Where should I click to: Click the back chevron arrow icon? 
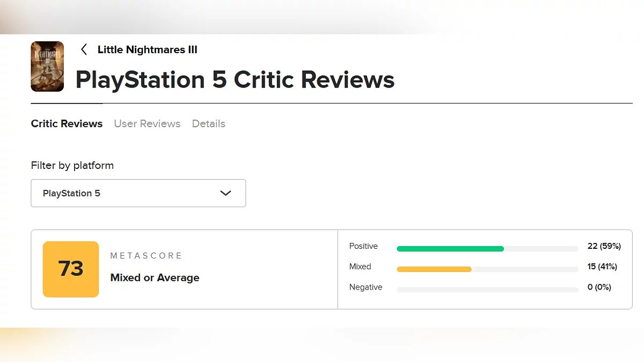pyautogui.click(x=84, y=50)
